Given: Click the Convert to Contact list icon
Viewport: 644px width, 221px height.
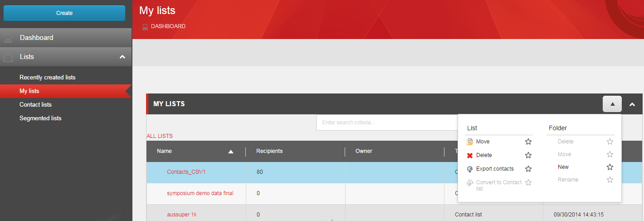Looking at the screenshot, I should (470, 182).
